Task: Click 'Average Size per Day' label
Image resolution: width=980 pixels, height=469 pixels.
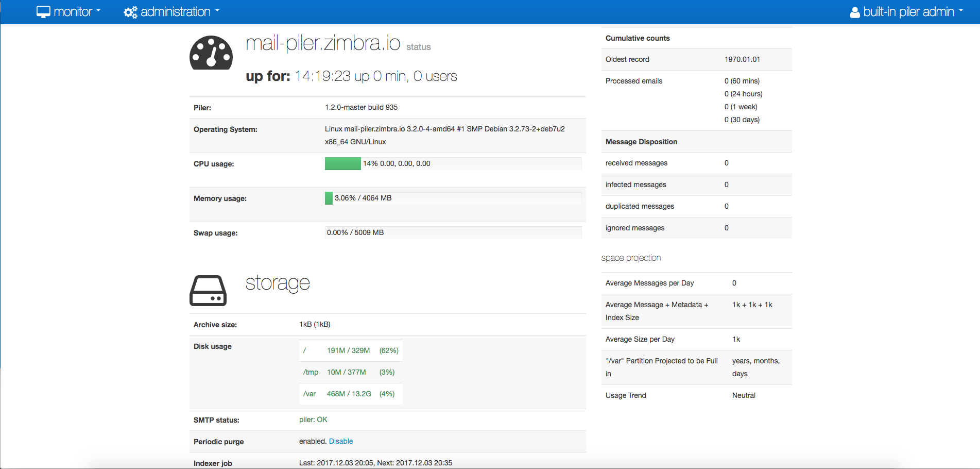Action: tap(640, 339)
